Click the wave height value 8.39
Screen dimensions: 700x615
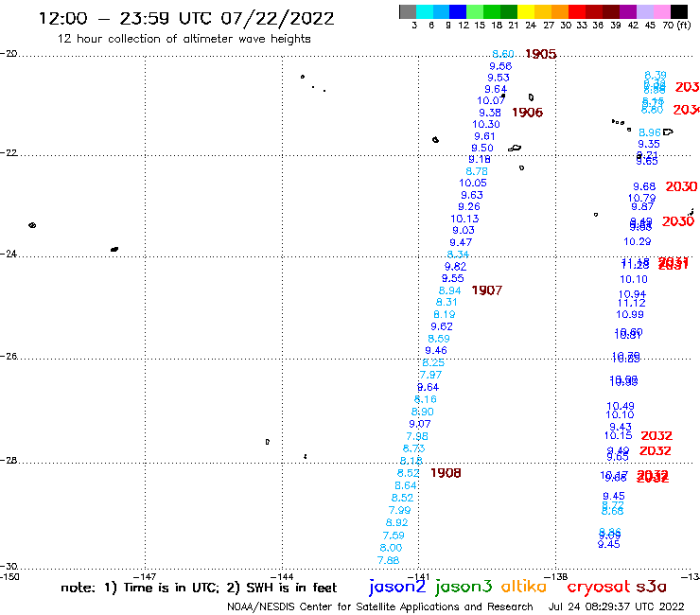tap(656, 75)
